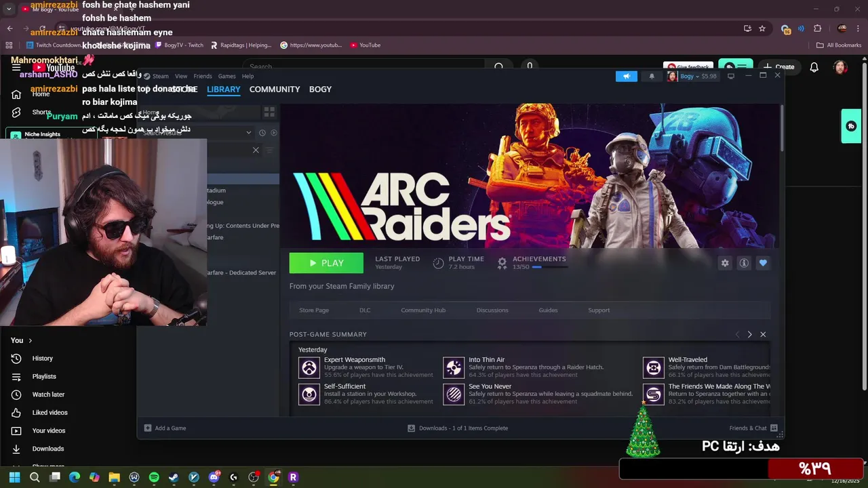Click the install app icon in address bar
Screen dimensions: 868x488
[747, 28]
